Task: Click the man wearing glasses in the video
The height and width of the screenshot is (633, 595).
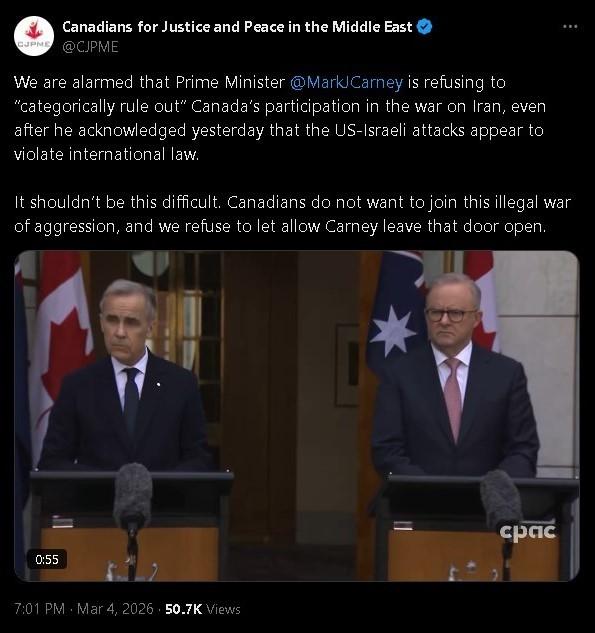Action: (455, 375)
